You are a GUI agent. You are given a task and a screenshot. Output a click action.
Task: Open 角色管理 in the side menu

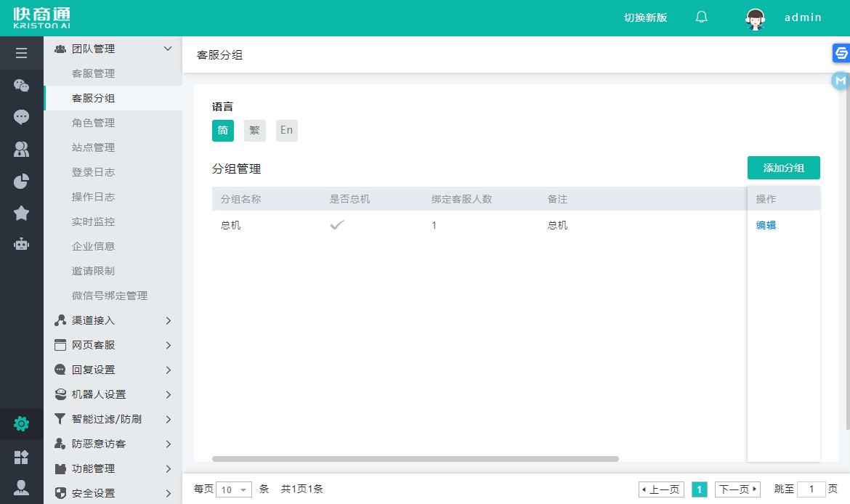93,123
